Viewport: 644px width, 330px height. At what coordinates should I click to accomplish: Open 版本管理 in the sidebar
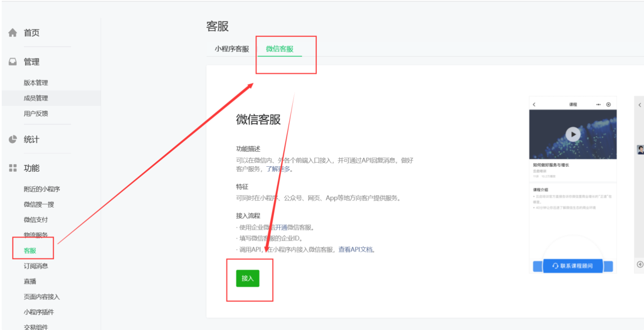point(36,83)
